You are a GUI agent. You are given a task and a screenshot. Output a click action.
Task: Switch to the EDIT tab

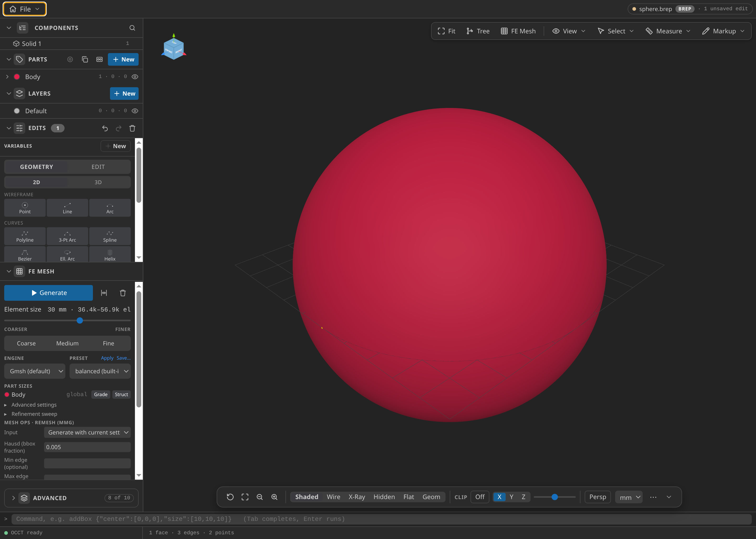98,167
